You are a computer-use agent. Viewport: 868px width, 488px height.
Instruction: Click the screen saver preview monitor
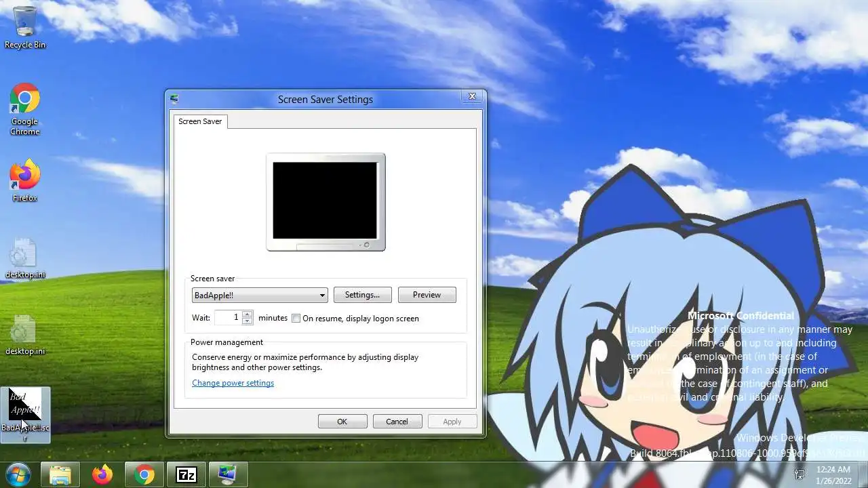click(325, 201)
